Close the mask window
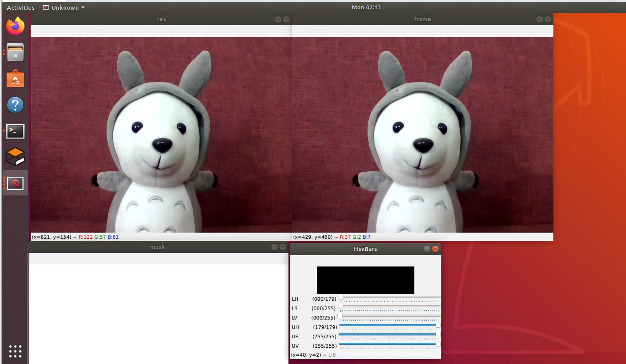This screenshot has height=364, width=626. pos(283,247)
